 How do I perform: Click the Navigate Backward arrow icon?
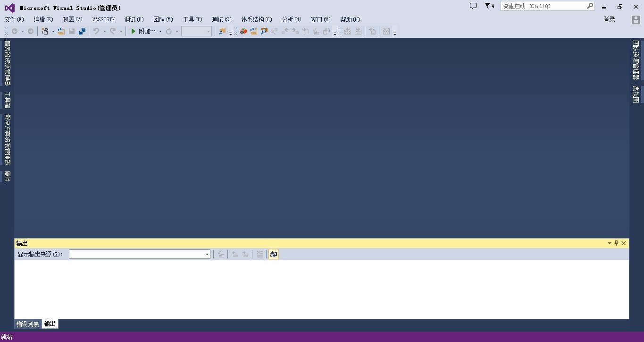[15, 31]
